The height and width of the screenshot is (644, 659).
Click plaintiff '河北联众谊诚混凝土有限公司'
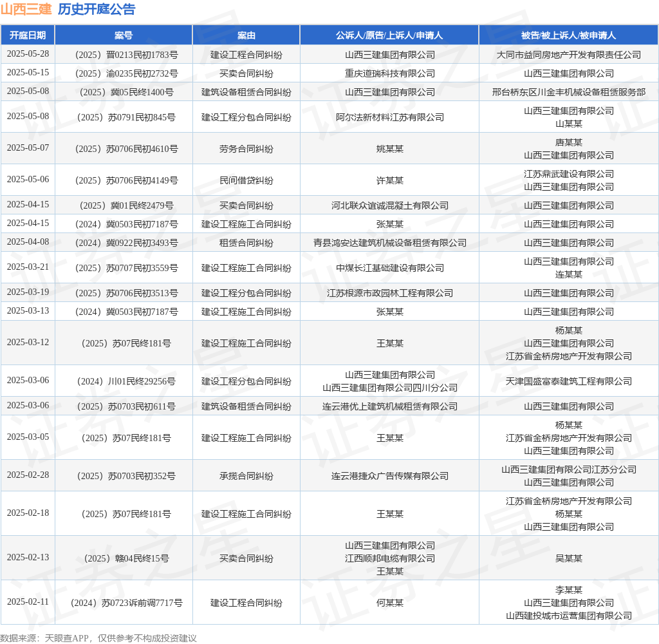(x=389, y=205)
